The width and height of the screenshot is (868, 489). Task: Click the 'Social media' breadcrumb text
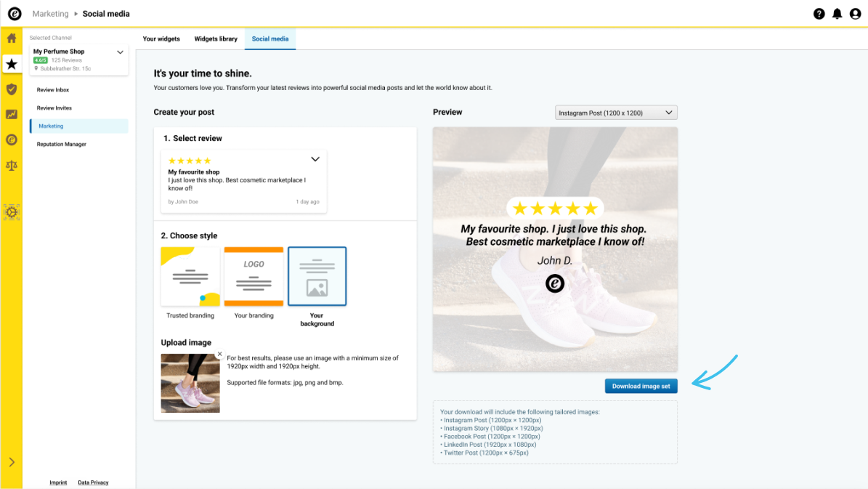click(106, 14)
